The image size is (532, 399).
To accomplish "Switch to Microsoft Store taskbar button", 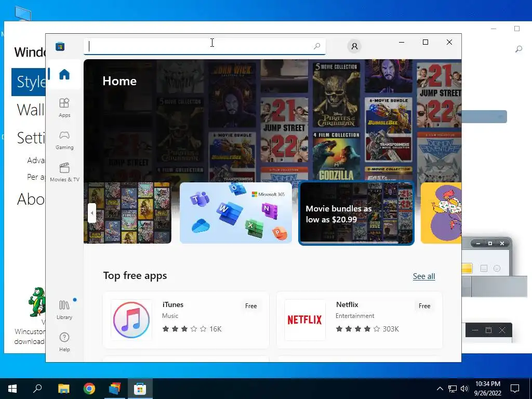I will click(140, 389).
